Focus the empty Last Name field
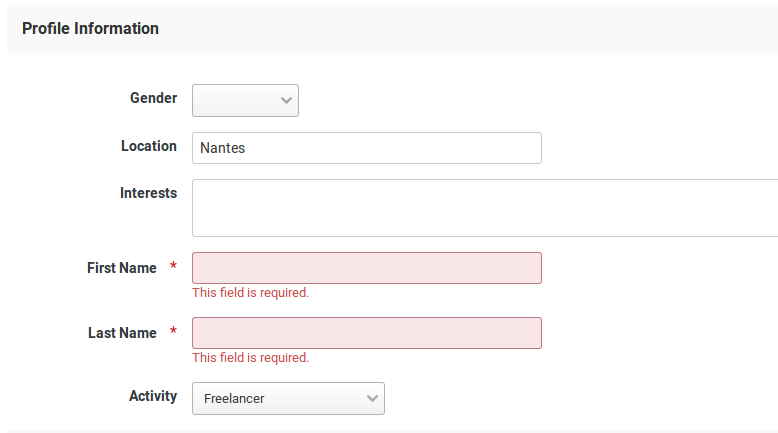This screenshot has width=778, height=433. coord(367,333)
